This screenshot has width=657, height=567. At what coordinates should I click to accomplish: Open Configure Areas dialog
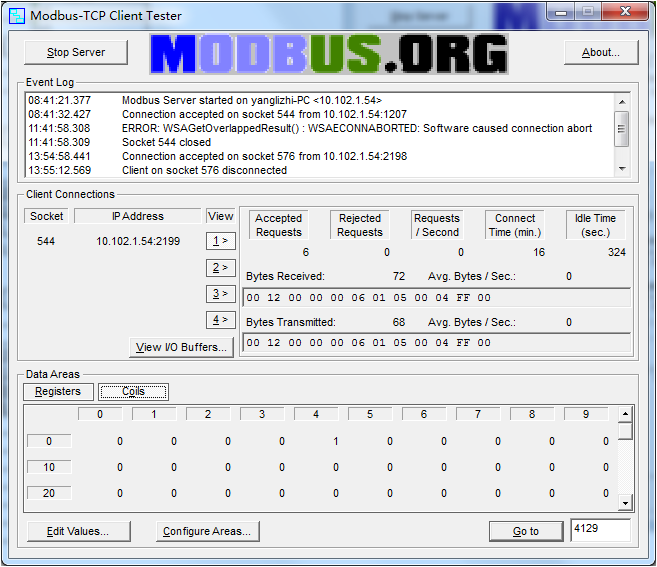pyautogui.click(x=207, y=531)
